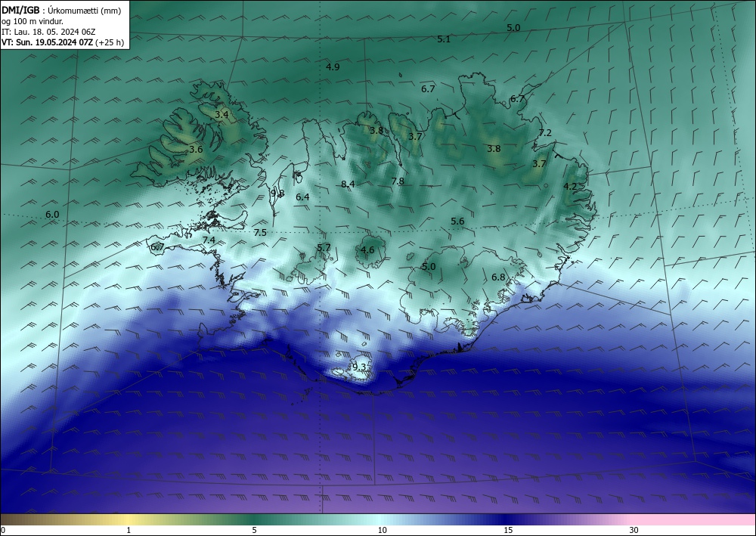Click the 7.2 value on the northeast coast

tap(545, 133)
